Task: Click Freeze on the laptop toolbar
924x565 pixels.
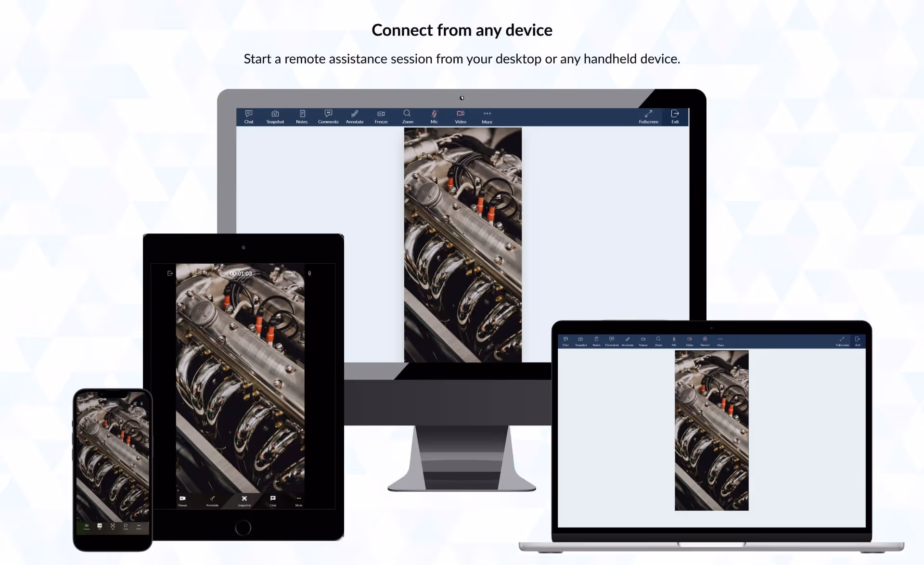Action: tap(643, 342)
